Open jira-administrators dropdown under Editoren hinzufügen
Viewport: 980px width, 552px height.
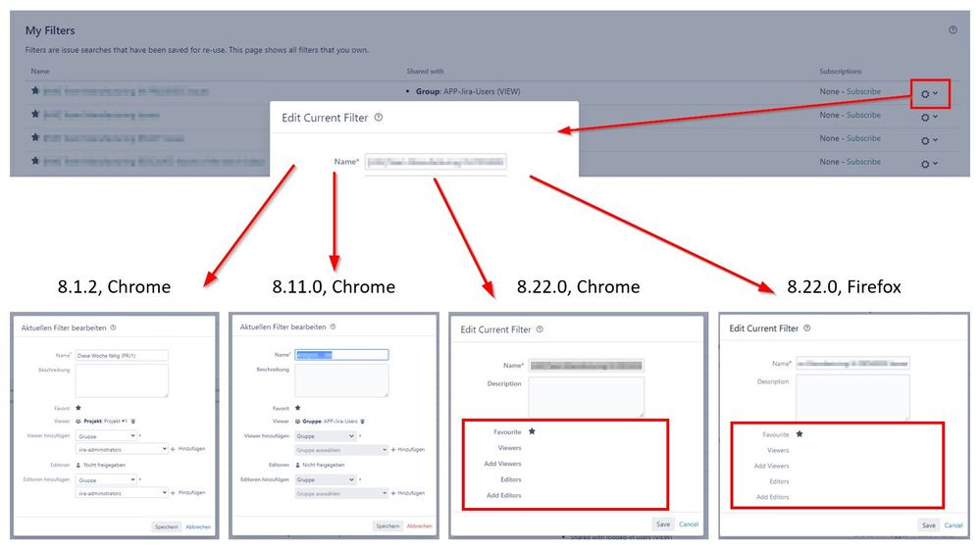(x=122, y=492)
